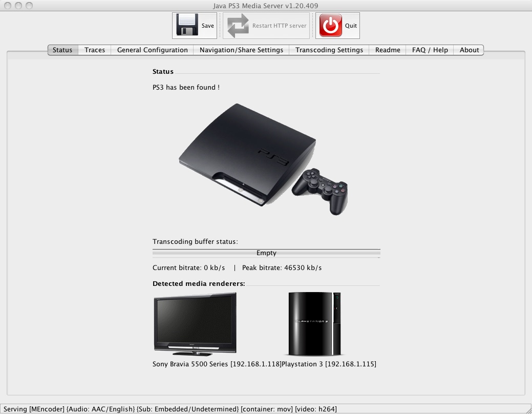The width and height of the screenshot is (532, 414).
Task: Open the Readme tab
Action: coord(387,50)
